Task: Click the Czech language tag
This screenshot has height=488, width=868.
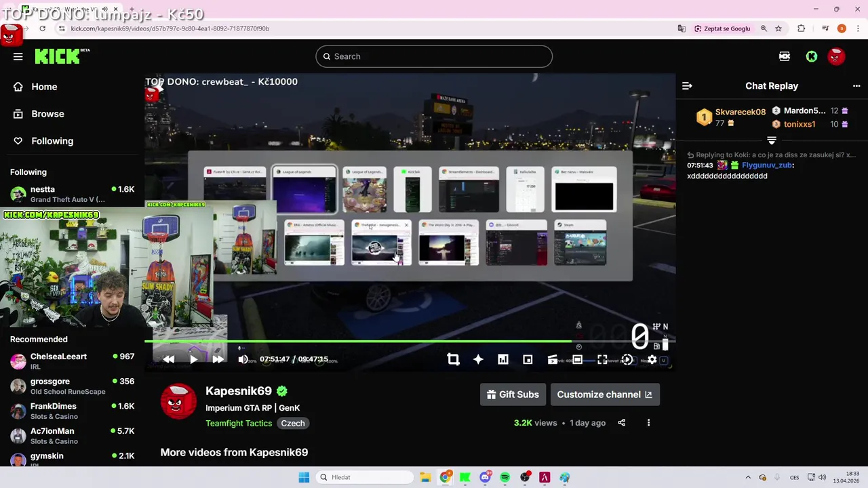Action: pyautogui.click(x=293, y=423)
